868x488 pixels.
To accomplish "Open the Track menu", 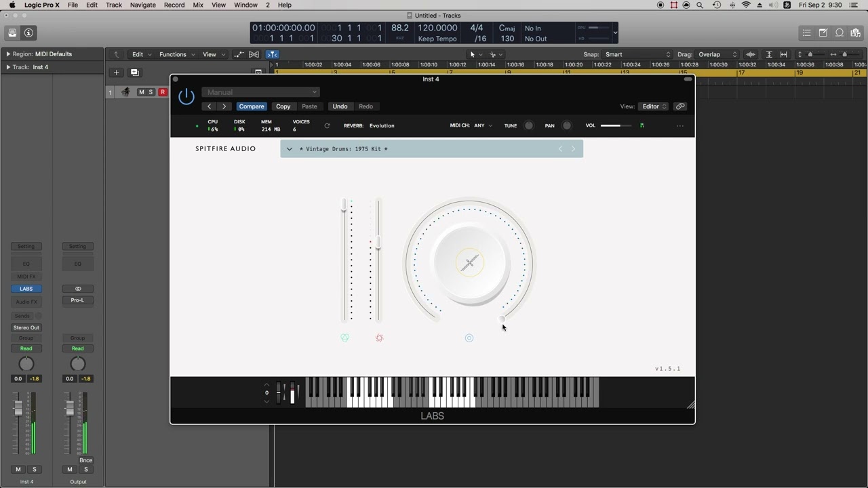I will pyautogui.click(x=114, y=5).
